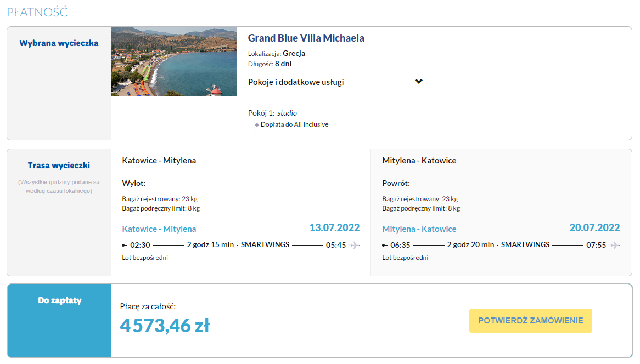Image resolution: width=640 pixels, height=364 pixels.
Task: Click the studio room type text
Action: click(x=287, y=113)
